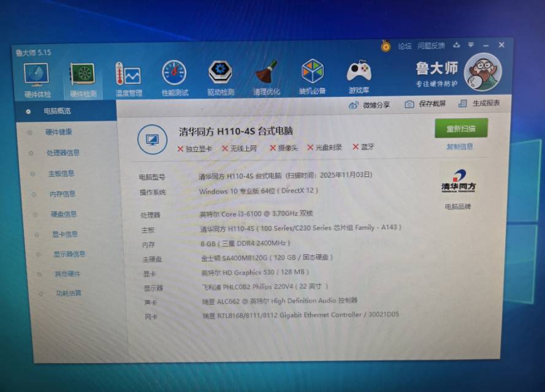Open title bar dropdown menu arrow
This screenshot has height=392, width=545.
click(471, 45)
